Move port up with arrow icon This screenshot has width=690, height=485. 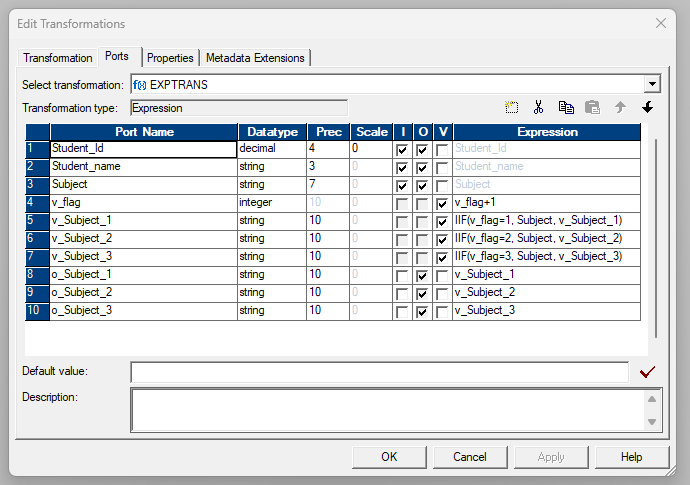point(620,108)
